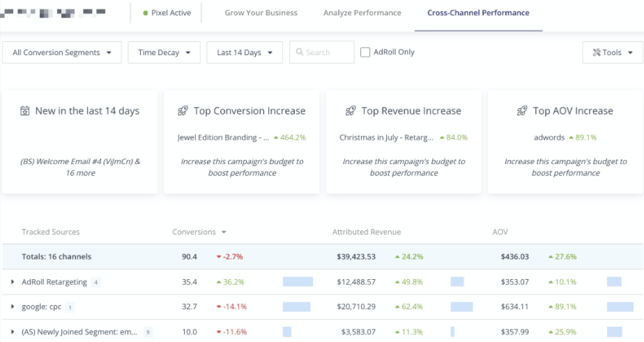Expand the AdRoll Retargeting row

pyautogui.click(x=13, y=282)
